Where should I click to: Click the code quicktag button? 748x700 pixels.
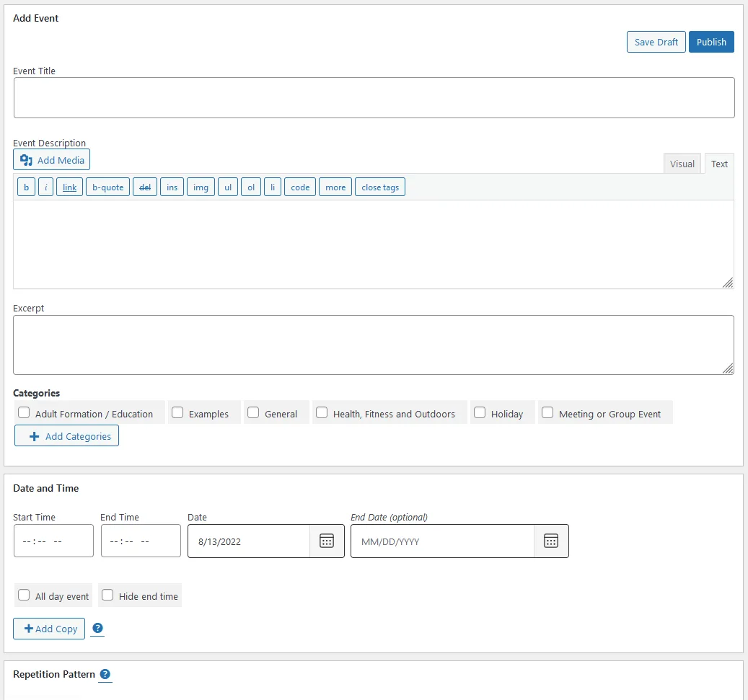(x=300, y=187)
